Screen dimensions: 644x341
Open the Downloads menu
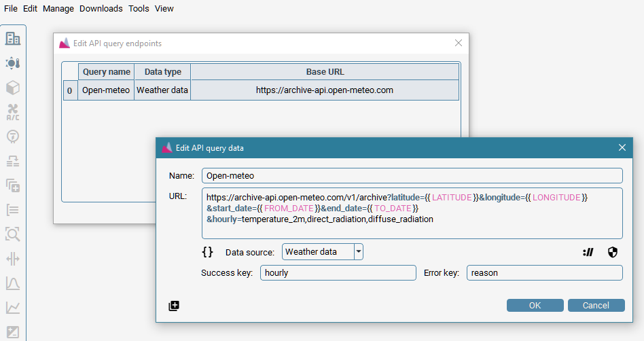[x=101, y=9]
